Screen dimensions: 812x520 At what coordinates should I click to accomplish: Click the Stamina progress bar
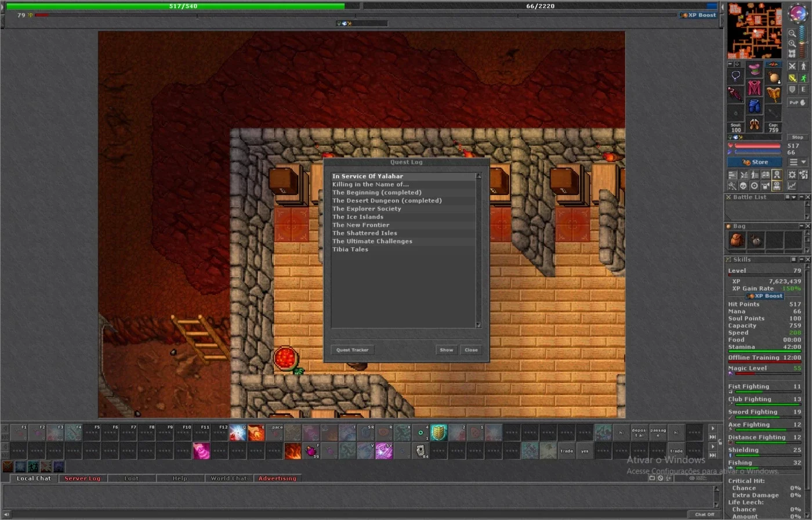(x=764, y=351)
